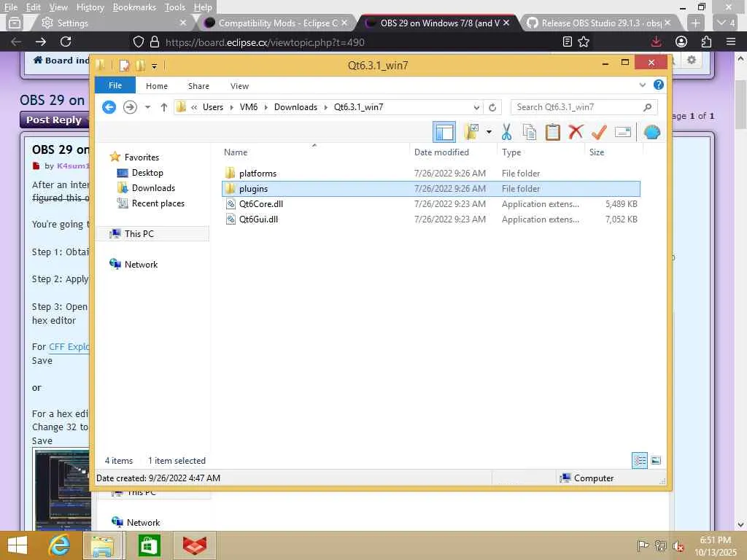747x560 pixels.
Task: Open the folder options toolbar icon
Action: coord(471,132)
